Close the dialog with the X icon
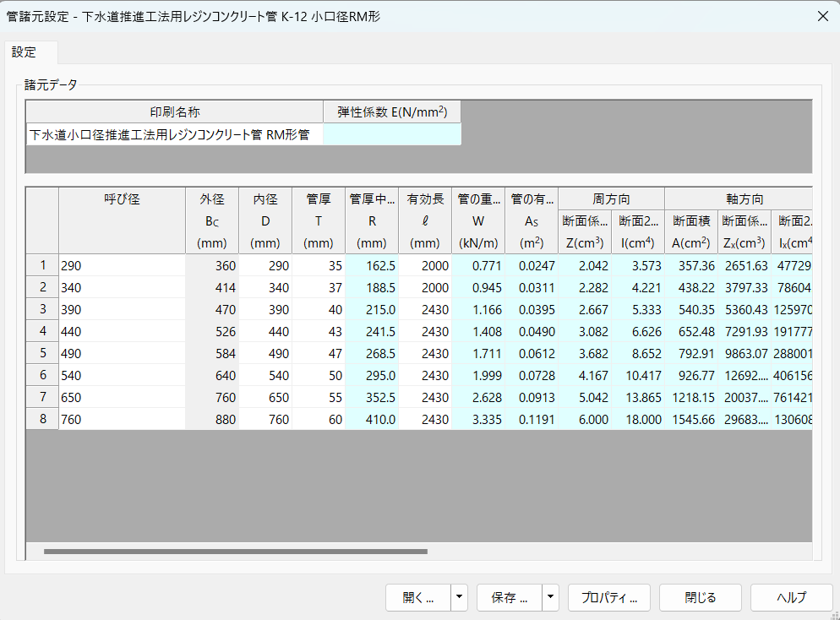This screenshot has width=840, height=620. [x=821, y=16]
